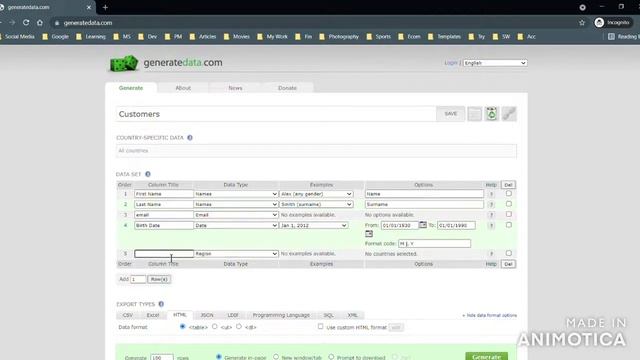Viewport: 640px width, 360px height.
Task: Click the Customers data set name field
Action: [276, 114]
